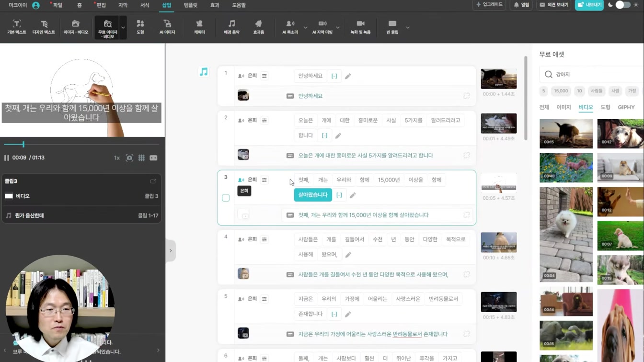Check the clip 3 selection checkbox
This screenshot has width=644, height=362.
[x=226, y=198]
